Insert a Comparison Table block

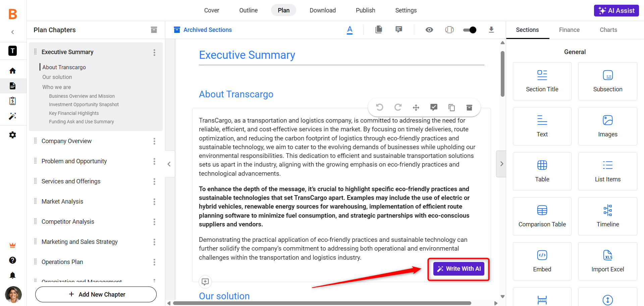pos(542,216)
